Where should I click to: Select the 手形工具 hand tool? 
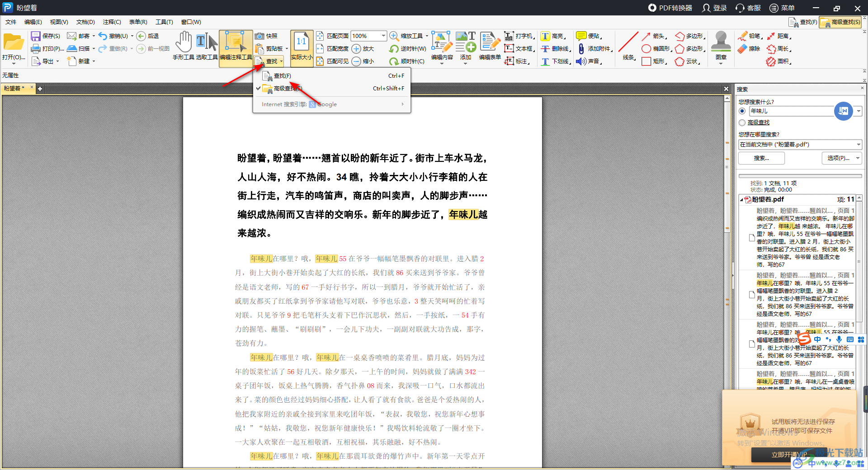[184, 46]
